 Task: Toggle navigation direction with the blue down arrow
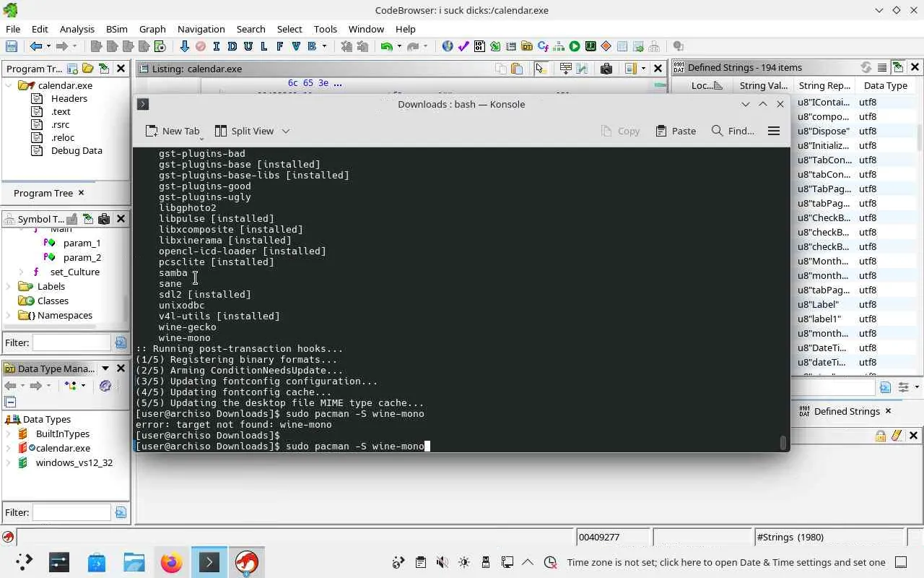[184, 46]
